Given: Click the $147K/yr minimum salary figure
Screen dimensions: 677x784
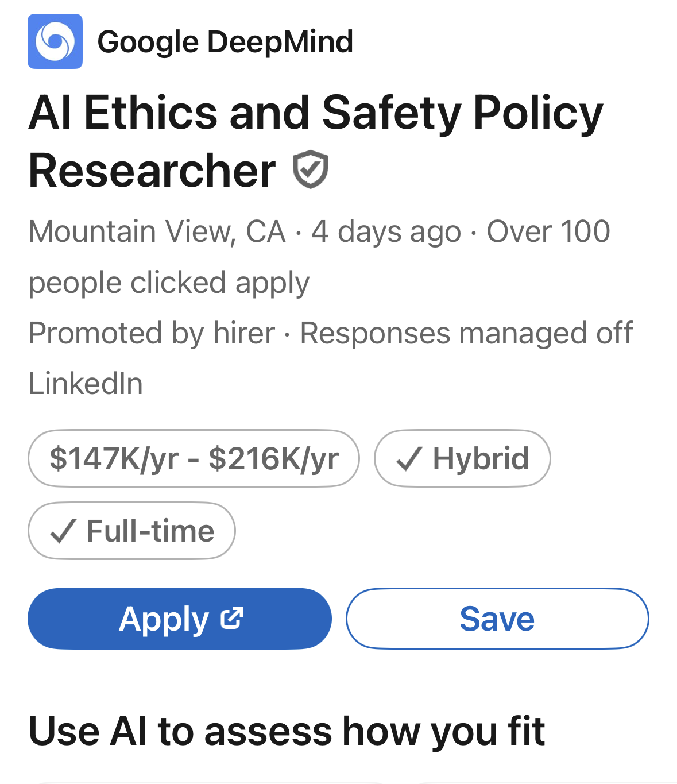Looking at the screenshot, I should pos(114,459).
